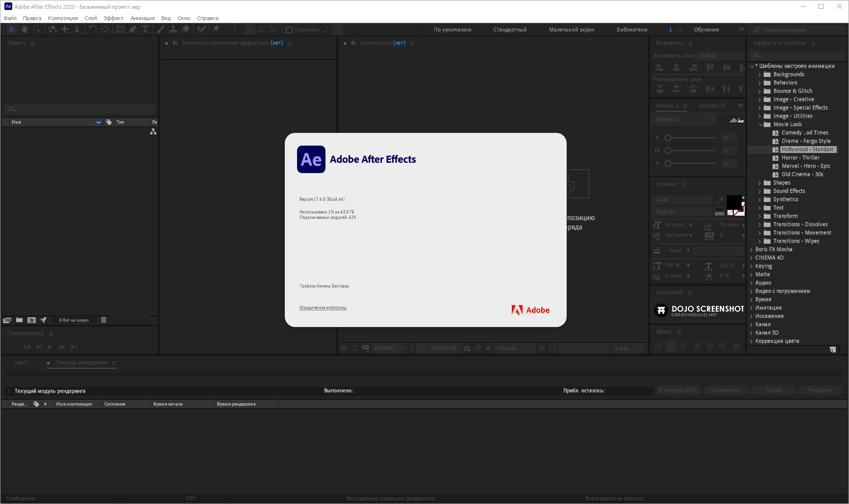Collapse the Movie Look presets folder
This screenshot has height=504, width=849.
click(761, 124)
